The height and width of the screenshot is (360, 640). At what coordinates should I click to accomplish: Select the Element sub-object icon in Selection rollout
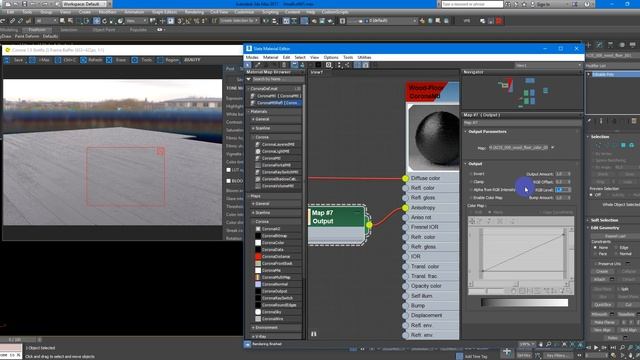click(631, 145)
